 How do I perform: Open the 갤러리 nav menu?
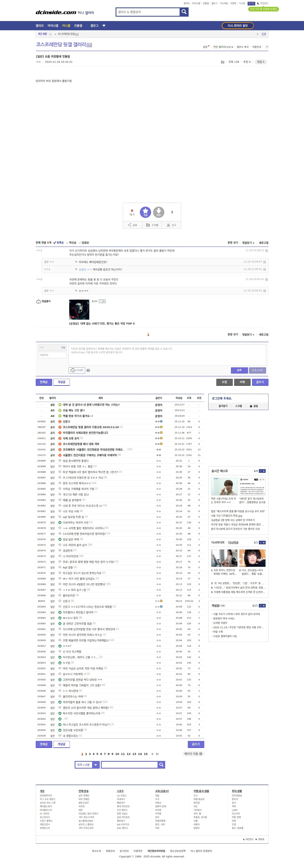click(40, 26)
